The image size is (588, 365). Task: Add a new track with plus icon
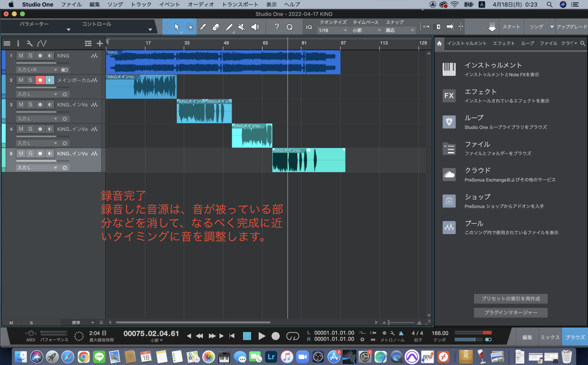point(100,43)
